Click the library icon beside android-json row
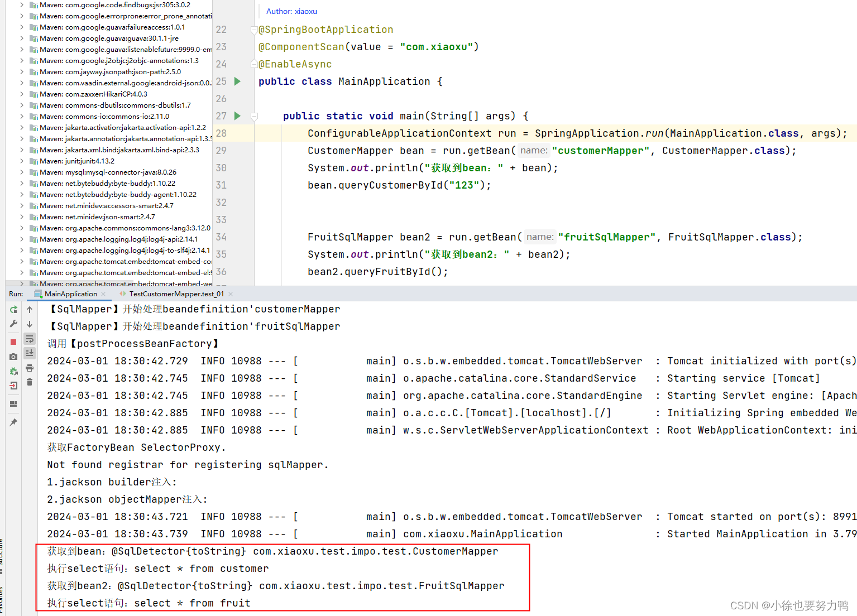Screen dimensions: 857x616 33,83
